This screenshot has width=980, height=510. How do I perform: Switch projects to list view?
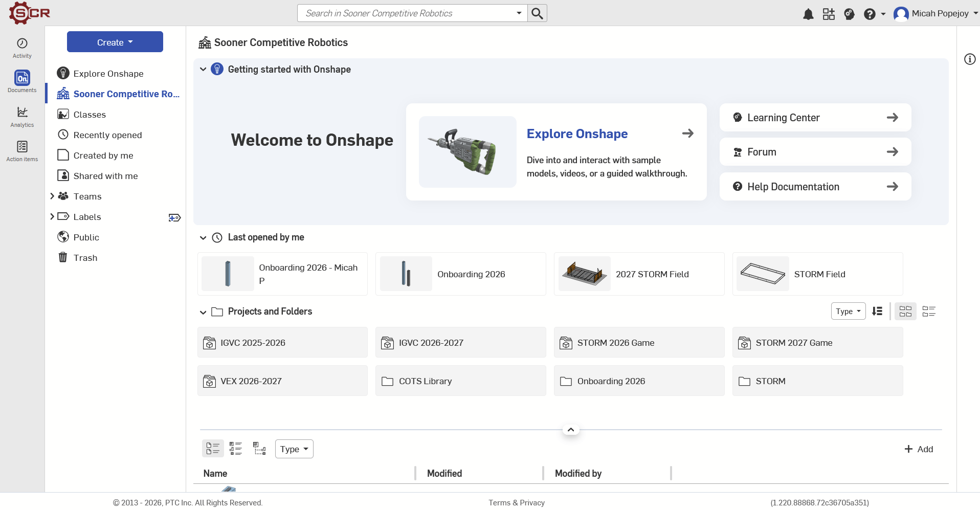click(929, 311)
